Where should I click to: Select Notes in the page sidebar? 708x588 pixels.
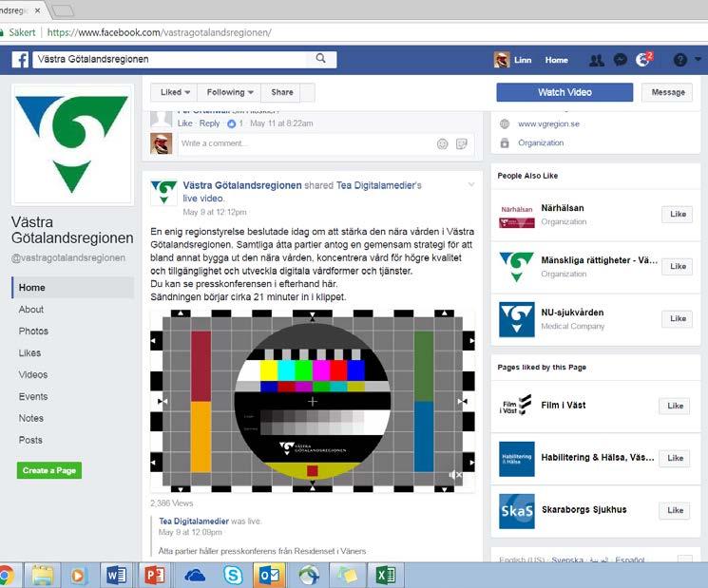coord(31,418)
